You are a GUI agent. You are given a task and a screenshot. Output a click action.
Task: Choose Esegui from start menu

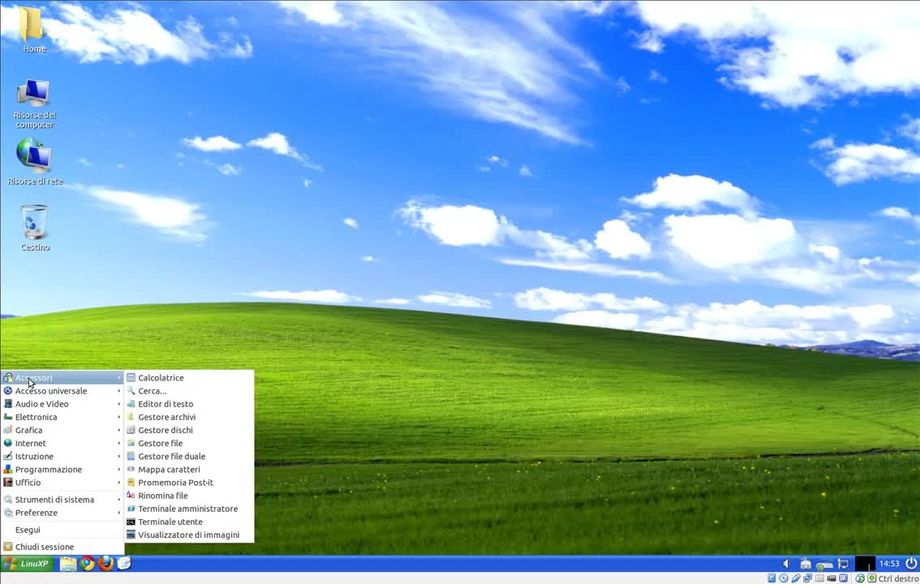point(62,529)
